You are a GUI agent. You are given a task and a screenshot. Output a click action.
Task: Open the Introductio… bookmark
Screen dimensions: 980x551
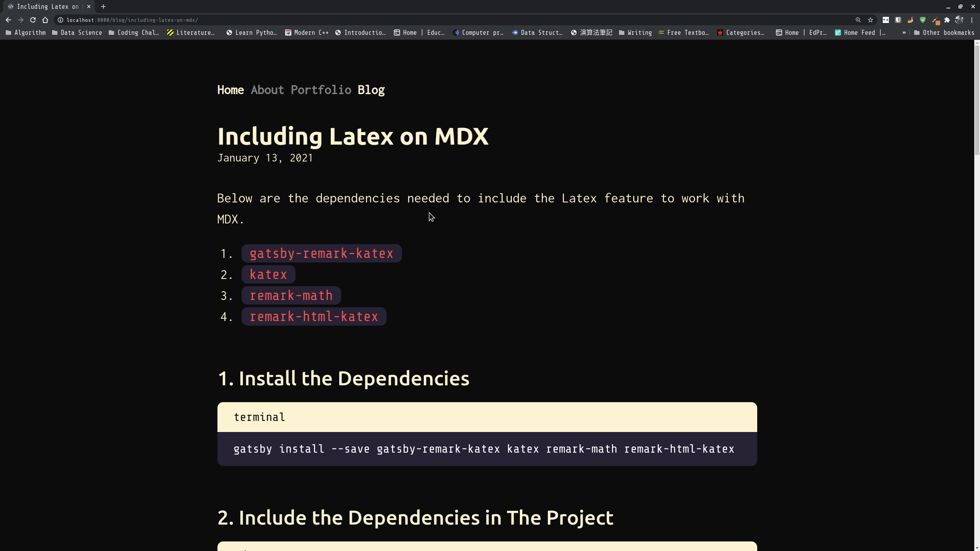(x=360, y=33)
